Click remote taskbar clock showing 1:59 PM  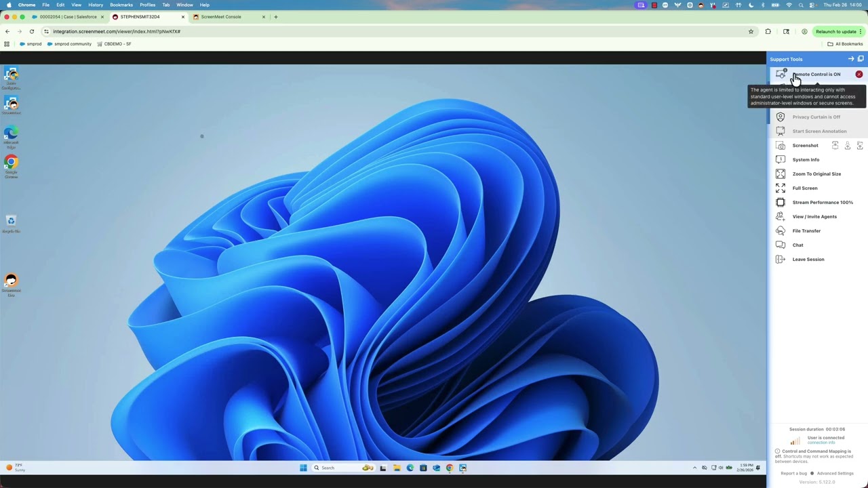[x=745, y=468]
